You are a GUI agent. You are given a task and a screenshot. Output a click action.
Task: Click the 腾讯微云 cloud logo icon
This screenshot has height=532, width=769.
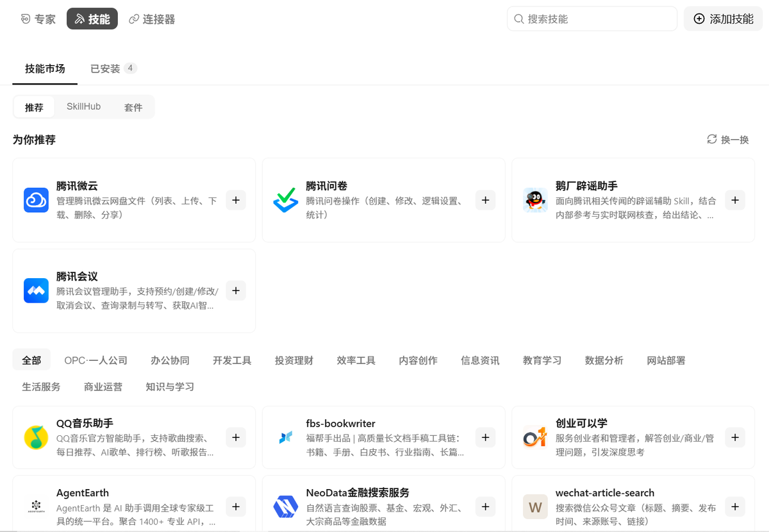tap(36, 200)
